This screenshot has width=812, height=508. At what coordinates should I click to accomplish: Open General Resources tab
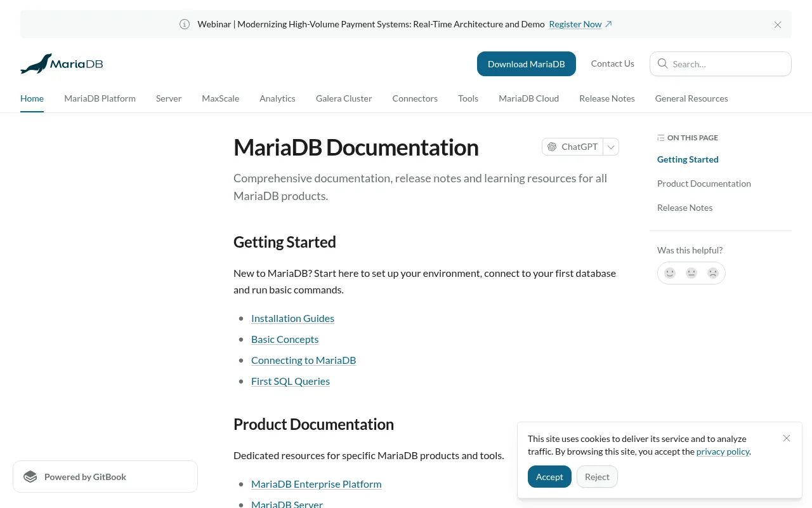(x=691, y=98)
